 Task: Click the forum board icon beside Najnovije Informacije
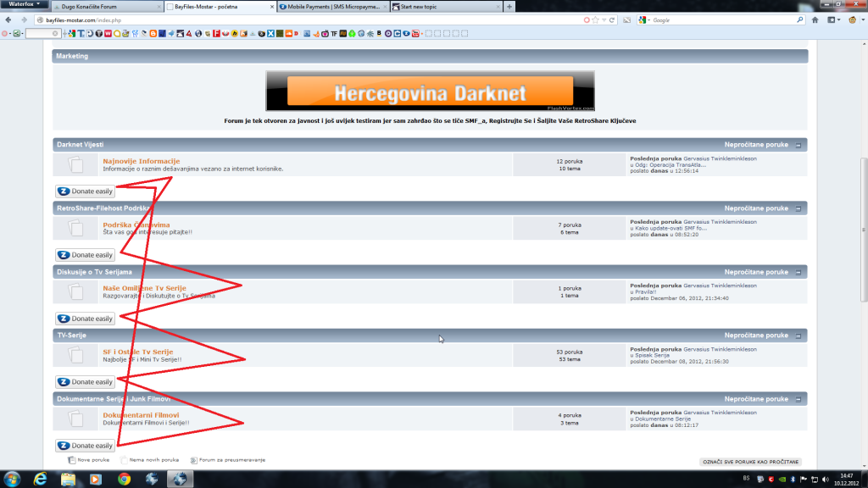[x=75, y=165]
